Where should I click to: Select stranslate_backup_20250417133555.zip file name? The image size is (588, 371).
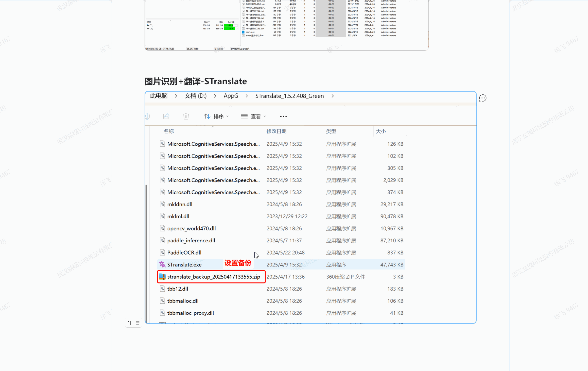214,277
